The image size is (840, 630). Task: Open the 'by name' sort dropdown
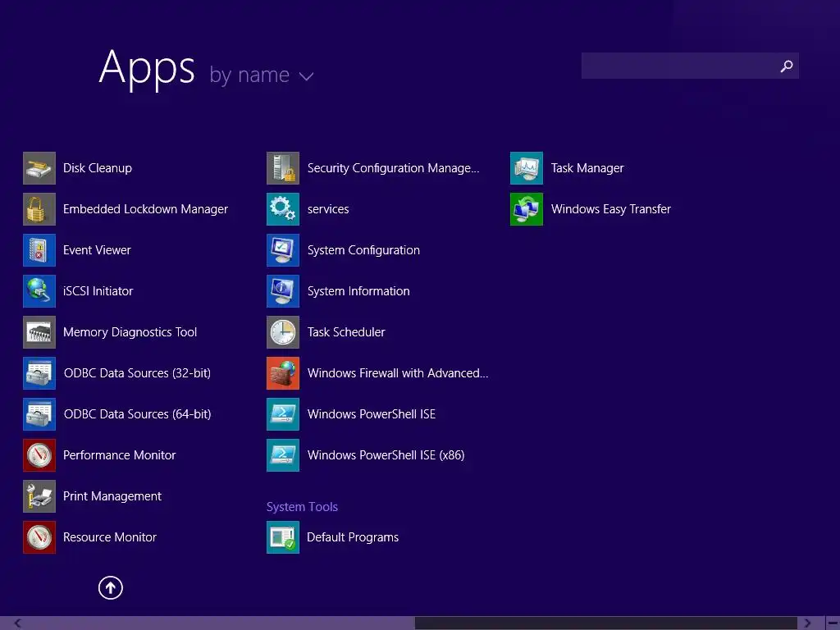pos(262,75)
